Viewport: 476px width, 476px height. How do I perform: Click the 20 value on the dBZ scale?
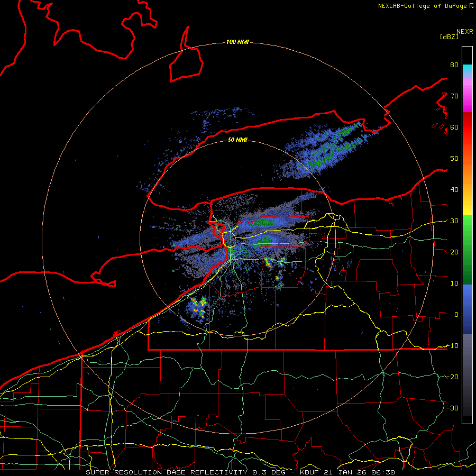(454, 252)
